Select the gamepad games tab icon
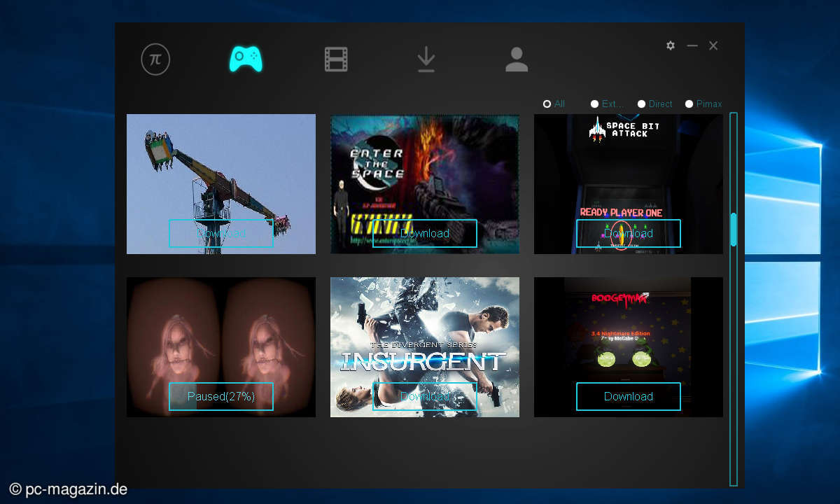The image size is (840, 504). (x=246, y=59)
